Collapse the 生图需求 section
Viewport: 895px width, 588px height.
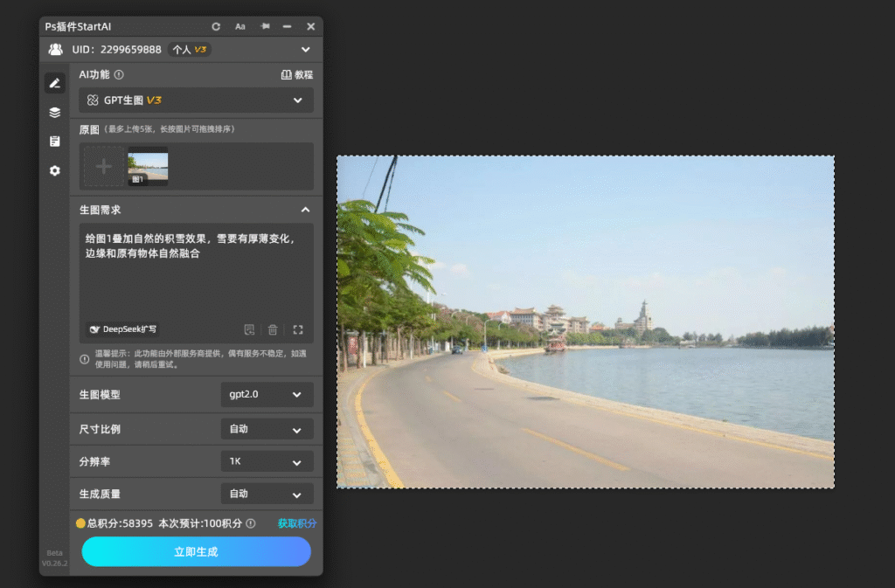point(305,210)
